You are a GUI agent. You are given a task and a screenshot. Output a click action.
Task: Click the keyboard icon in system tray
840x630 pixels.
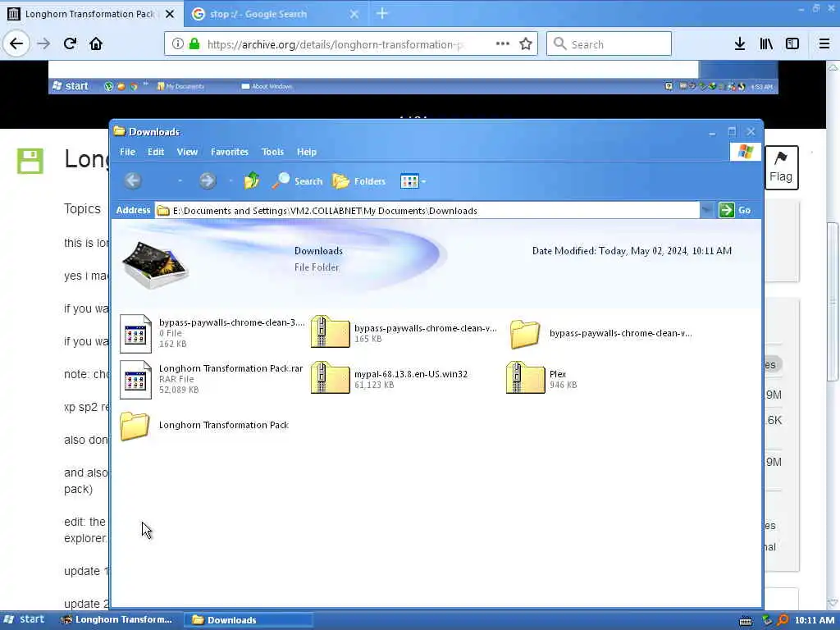pyautogui.click(x=745, y=621)
